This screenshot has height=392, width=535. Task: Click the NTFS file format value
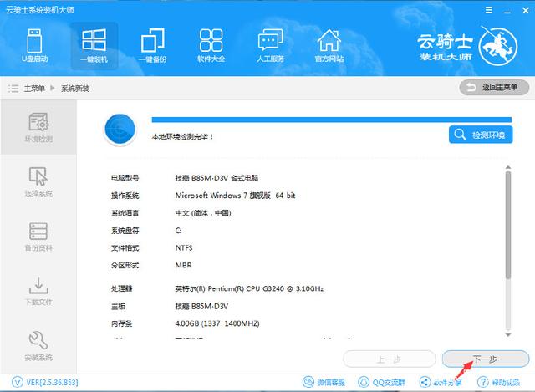[x=184, y=247]
